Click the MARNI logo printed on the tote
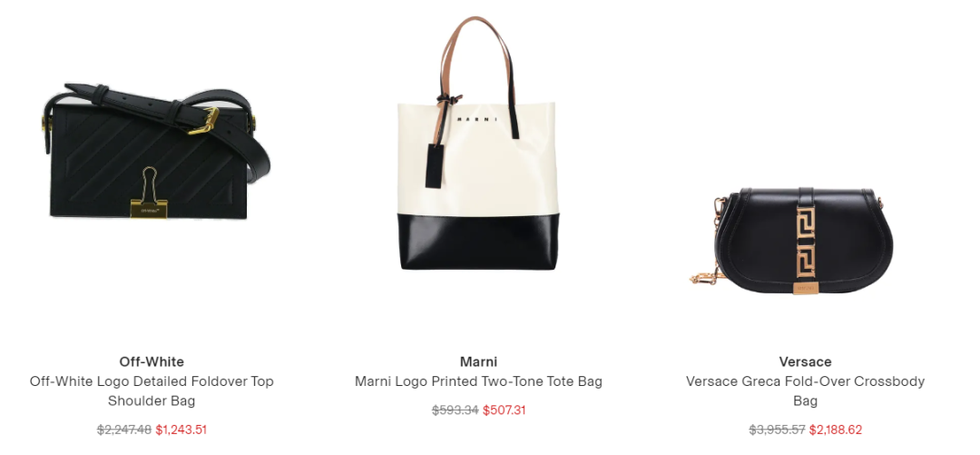This screenshot has height=455, width=980. (477, 120)
